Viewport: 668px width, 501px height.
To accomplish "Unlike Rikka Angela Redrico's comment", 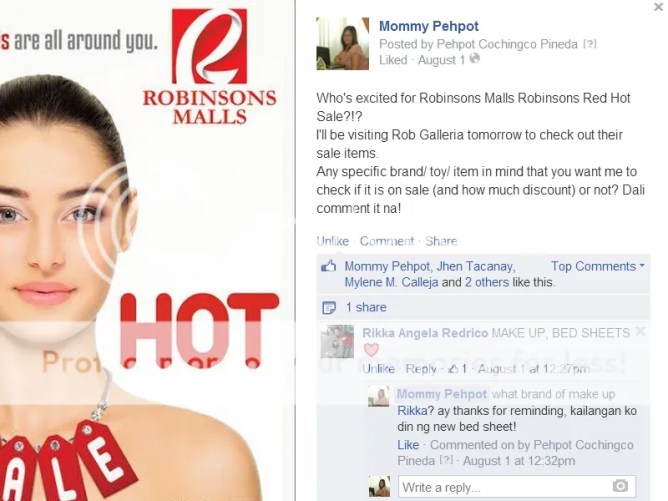I will (378, 369).
